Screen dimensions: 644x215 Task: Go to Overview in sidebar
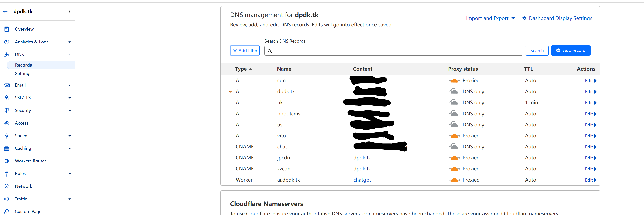click(x=24, y=29)
